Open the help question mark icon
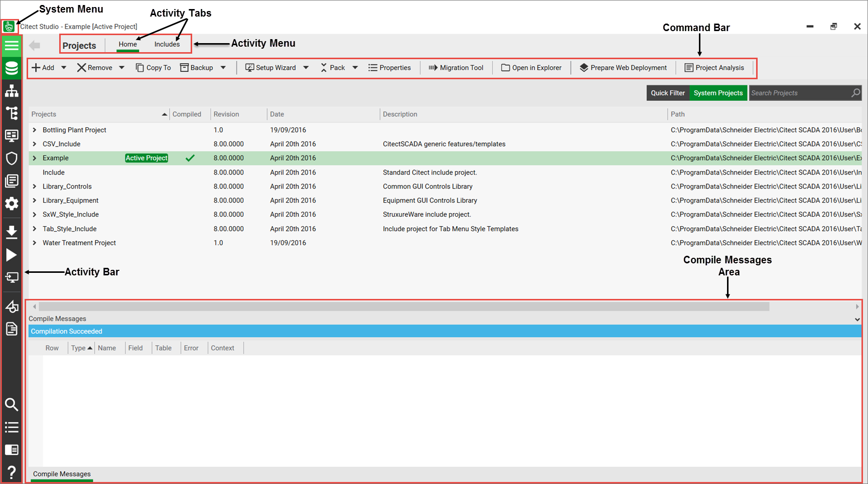 pyautogui.click(x=12, y=472)
